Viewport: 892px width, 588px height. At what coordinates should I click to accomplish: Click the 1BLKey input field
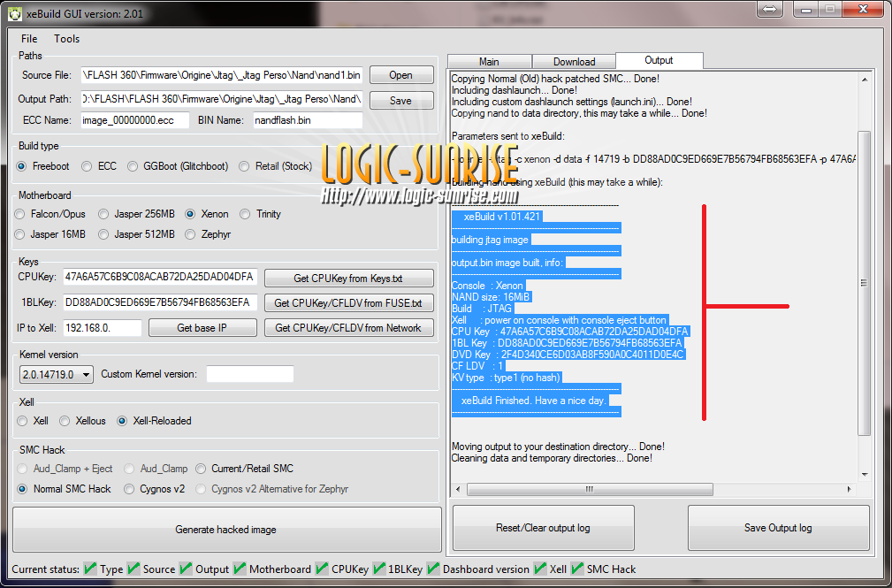(160, 302)
